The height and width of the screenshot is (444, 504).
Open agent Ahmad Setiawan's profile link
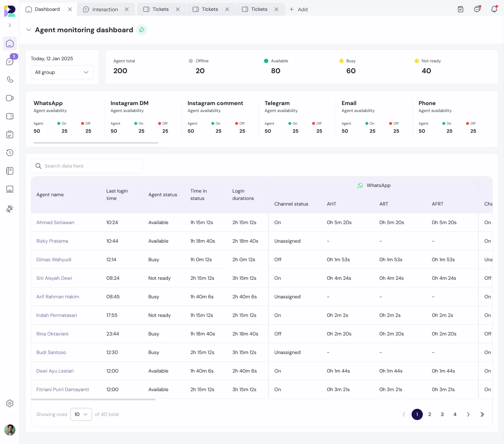tap(55, 222)
